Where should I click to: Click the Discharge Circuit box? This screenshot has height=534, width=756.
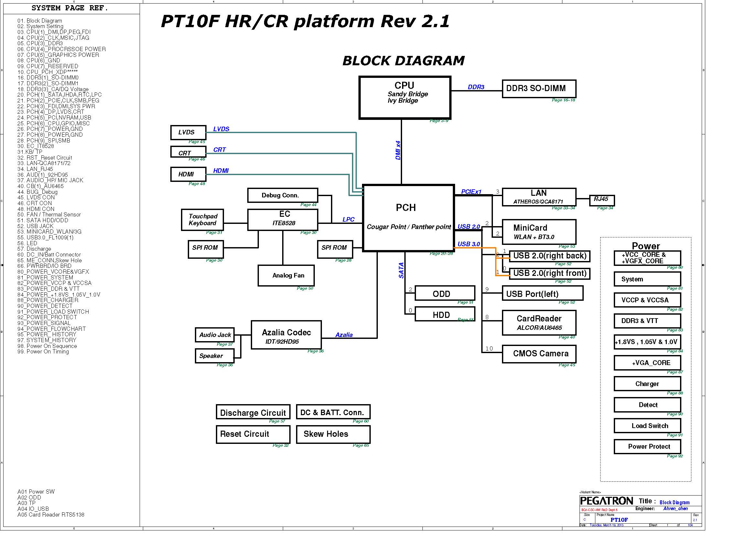253,413
